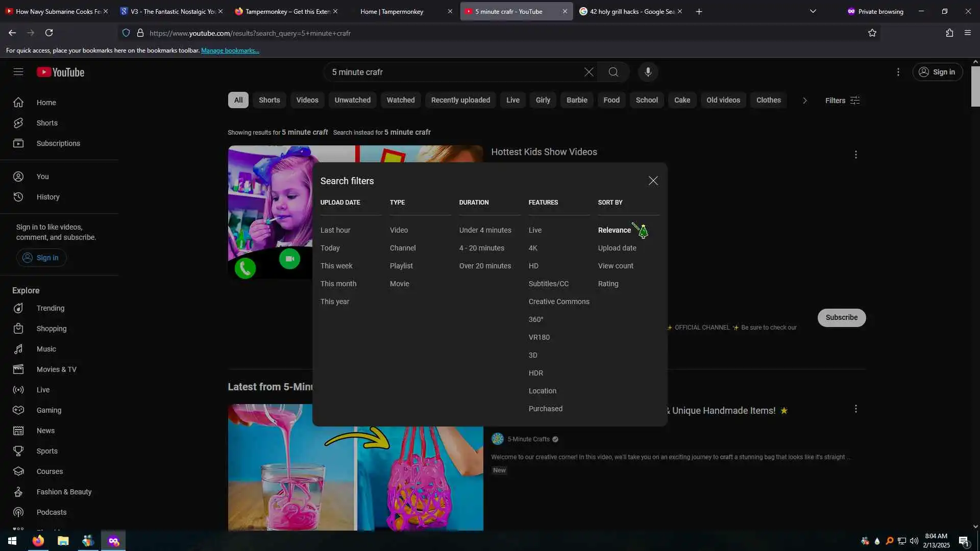980x551 pixels.
Task: Switch to the Tampermonkey Home browser tab
Action: click(391, 11)
